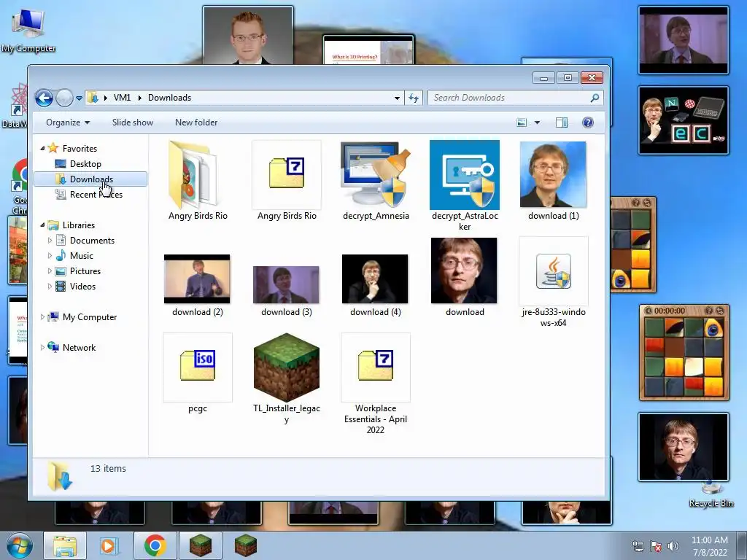Click the Change your view icon
This screenshot has height=560, width=747.
click(522, 122)
